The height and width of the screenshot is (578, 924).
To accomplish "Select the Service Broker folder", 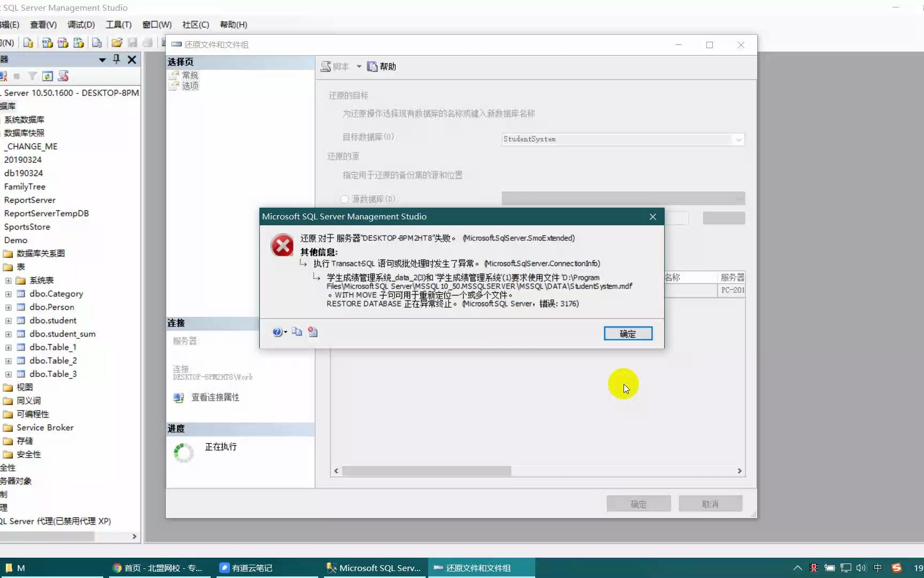I will coord(45,428).
